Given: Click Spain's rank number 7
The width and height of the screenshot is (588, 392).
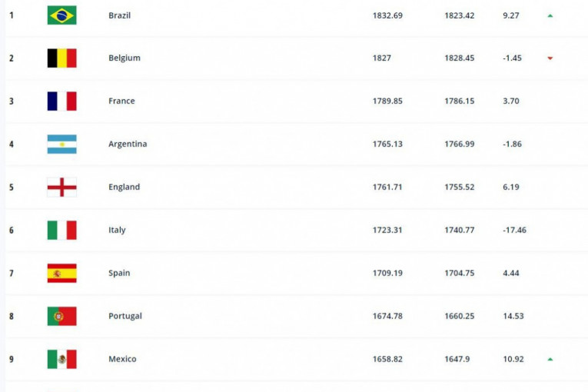Looking at the screenshot, I should (12, 274).
